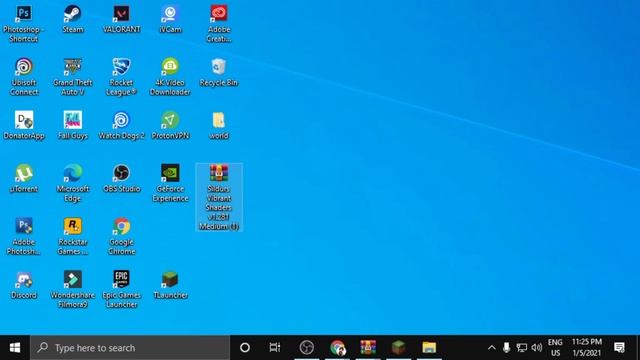Show hidden system tray icons
This screenshot has height=360, width=640.
(492, 348)
